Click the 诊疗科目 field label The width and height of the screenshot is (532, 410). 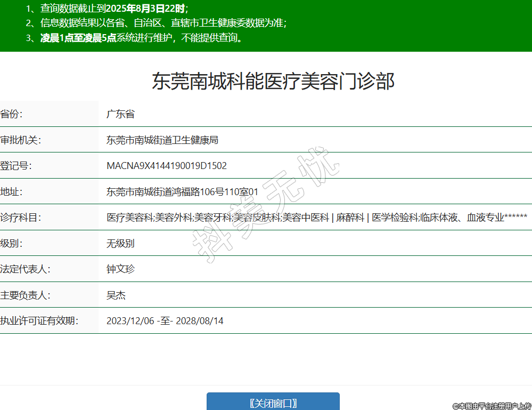pyautogui.click(x=21, y=218)
